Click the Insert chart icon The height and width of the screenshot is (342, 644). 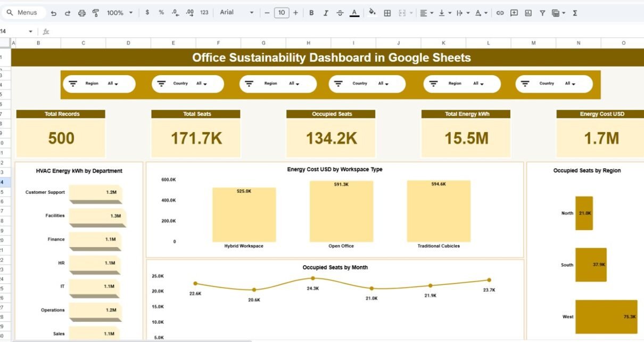click(528, 13)
